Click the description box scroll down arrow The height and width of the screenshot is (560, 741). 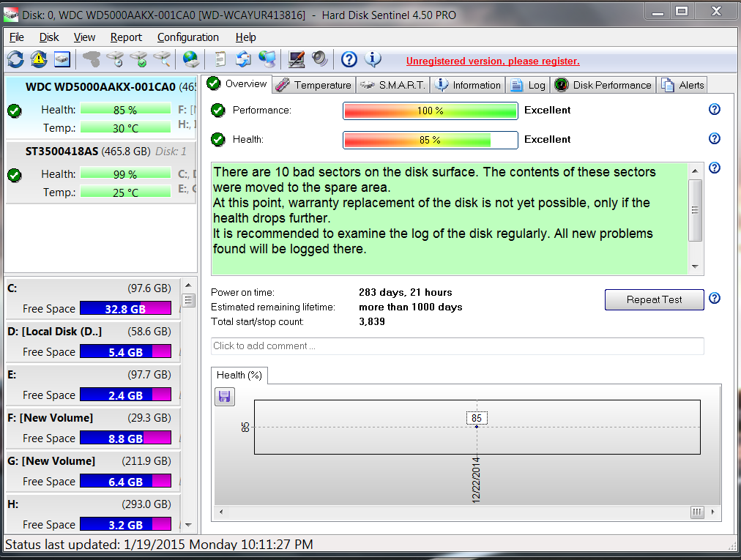pos(695,266)
